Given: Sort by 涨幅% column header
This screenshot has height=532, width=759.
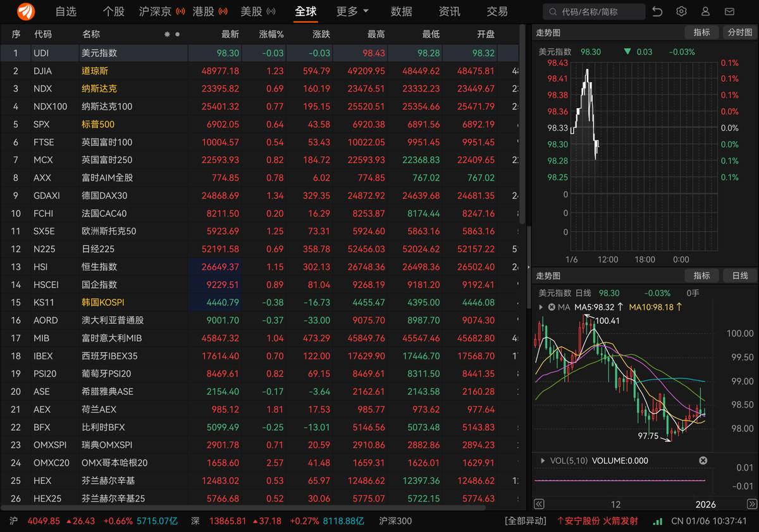Looking at the screenshot, I should click(271, 34).
